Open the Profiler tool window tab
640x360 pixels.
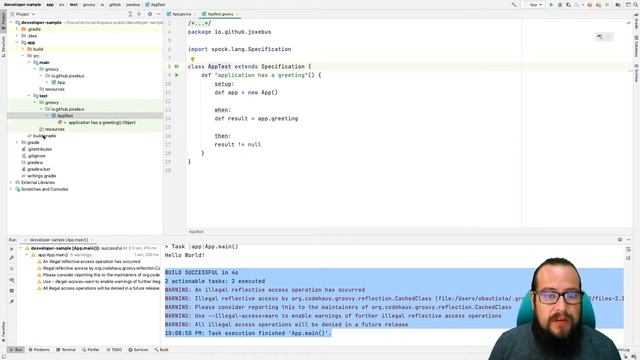91,350
